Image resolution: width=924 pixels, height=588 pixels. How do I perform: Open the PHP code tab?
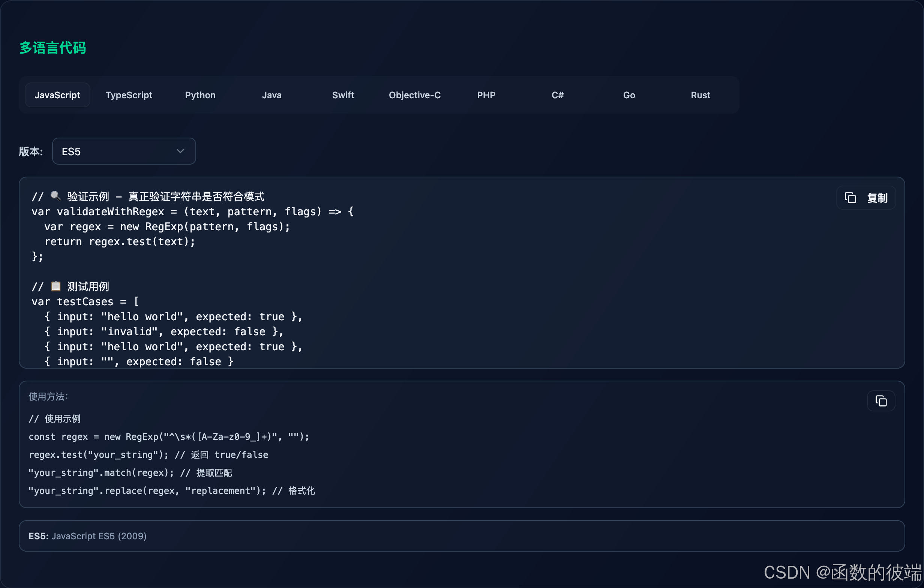click(486, 95)
